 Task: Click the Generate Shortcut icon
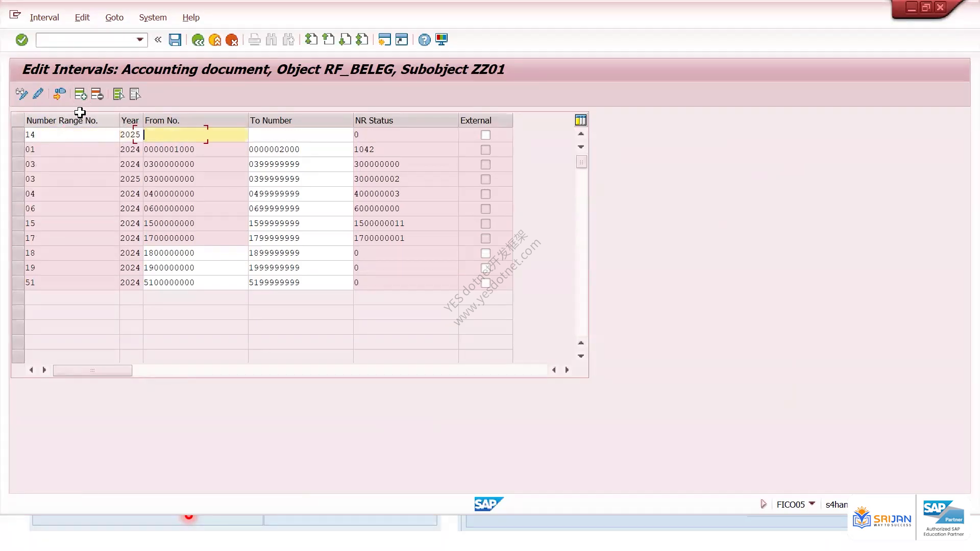402,39
